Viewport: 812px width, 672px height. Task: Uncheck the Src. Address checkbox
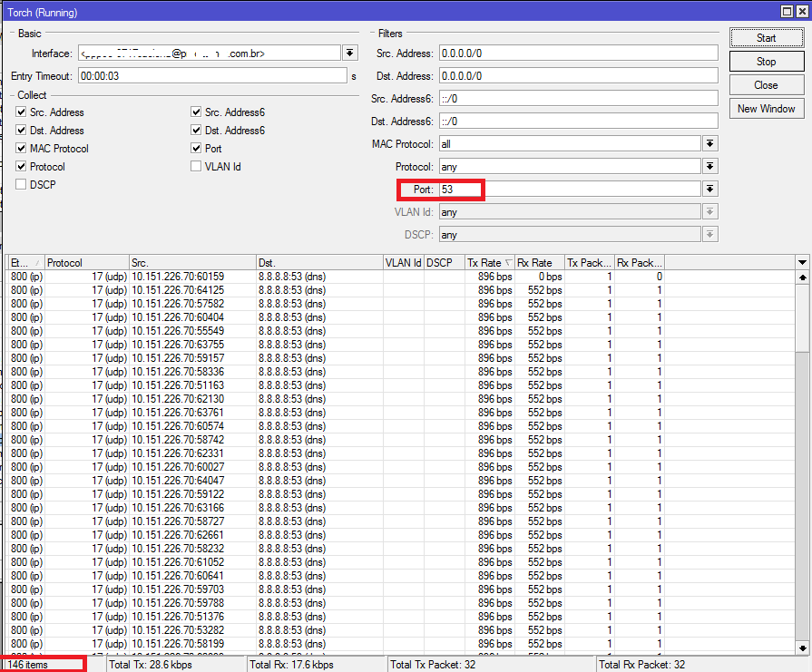[22, 112]
